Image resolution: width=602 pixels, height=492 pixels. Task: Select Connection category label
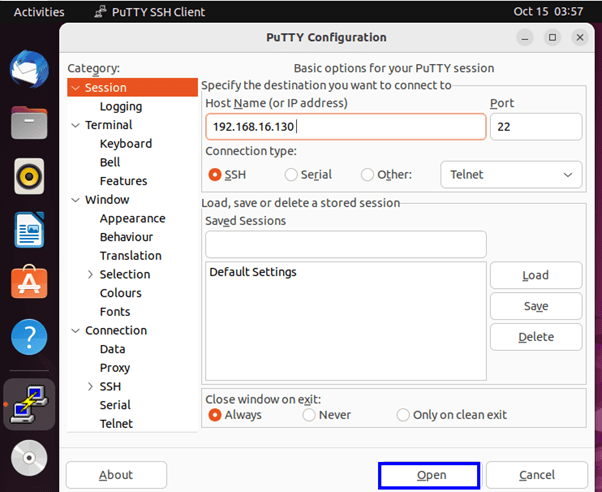(116, 331)
